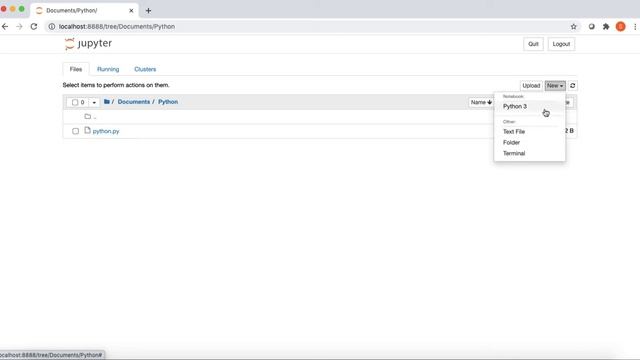Open a new Terminal from menu

pyautogui.click(x=529, y=153)
